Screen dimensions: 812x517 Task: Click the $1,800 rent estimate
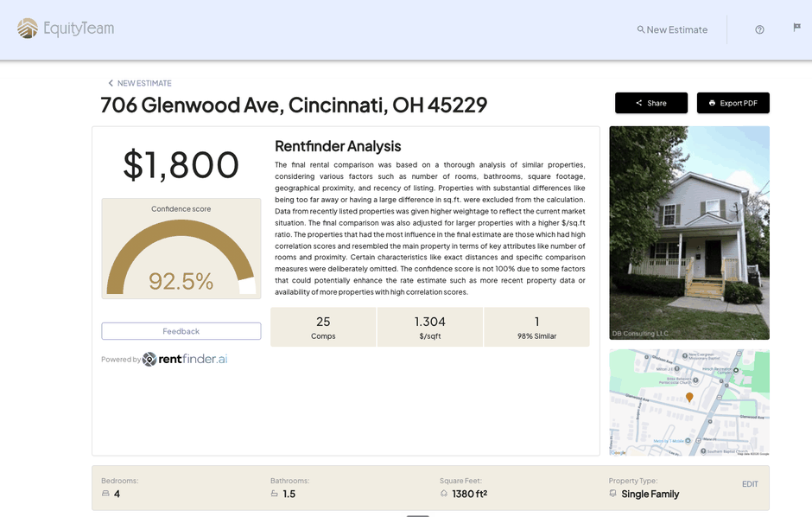coord(181,165)
